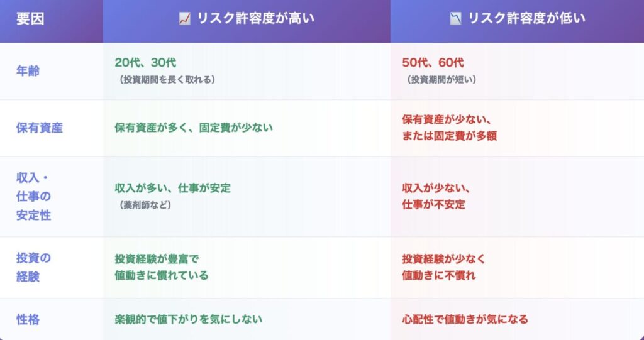Screen dimensions: 644x340
Task: Click the 性格 row label
Action: (x=28, y=319)
